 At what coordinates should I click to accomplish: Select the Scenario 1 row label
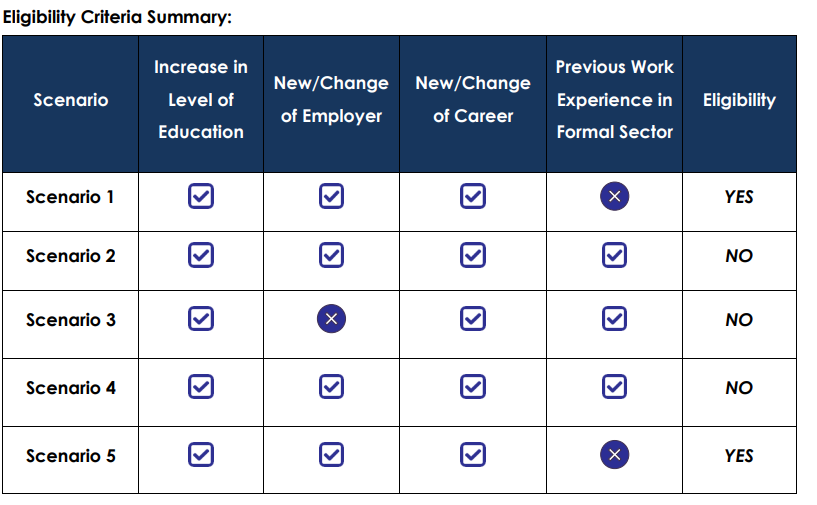point(70,197)
